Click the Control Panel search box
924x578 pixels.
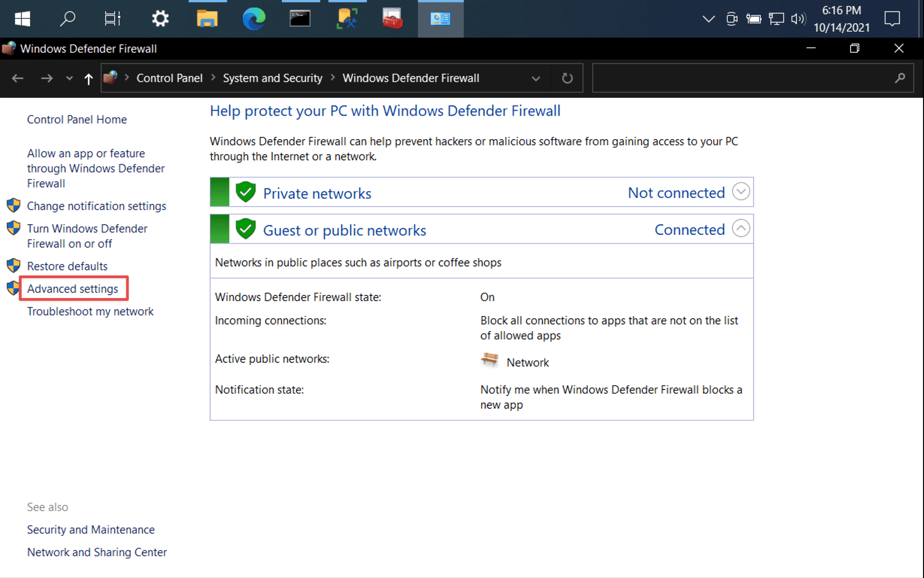coord(753,78)
